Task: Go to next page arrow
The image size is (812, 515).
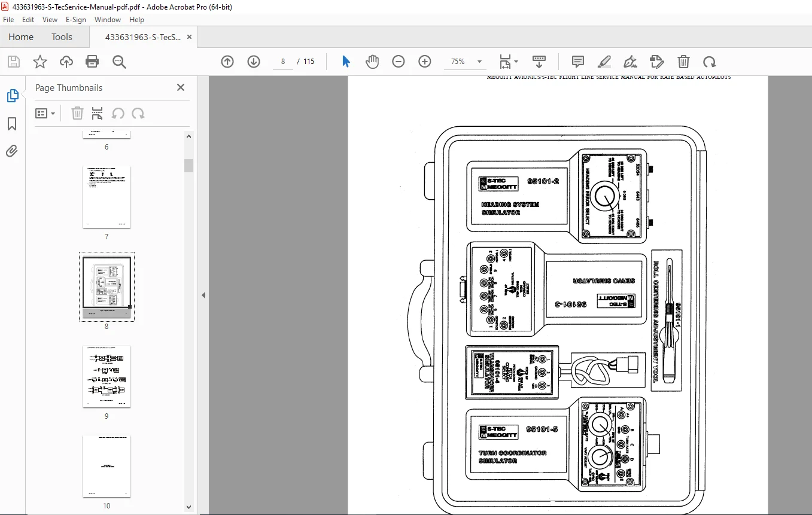Action: pos(254,62)
